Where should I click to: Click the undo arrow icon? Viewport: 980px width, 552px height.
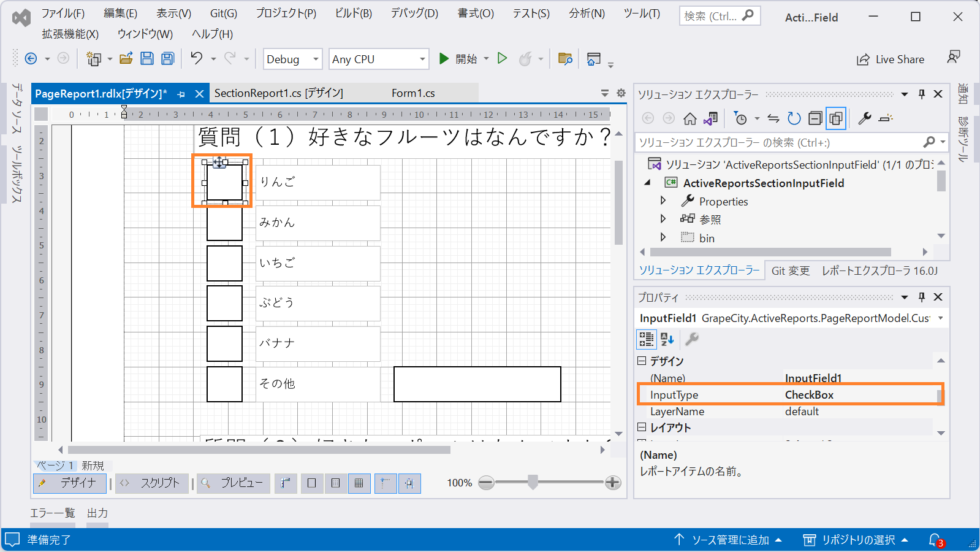tap(196, 58)
